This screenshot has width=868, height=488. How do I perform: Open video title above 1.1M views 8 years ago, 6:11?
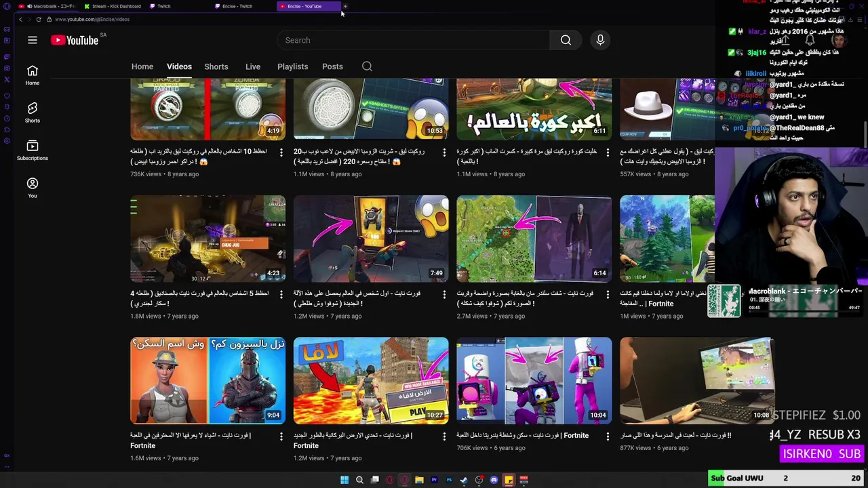tap(527, 156)
